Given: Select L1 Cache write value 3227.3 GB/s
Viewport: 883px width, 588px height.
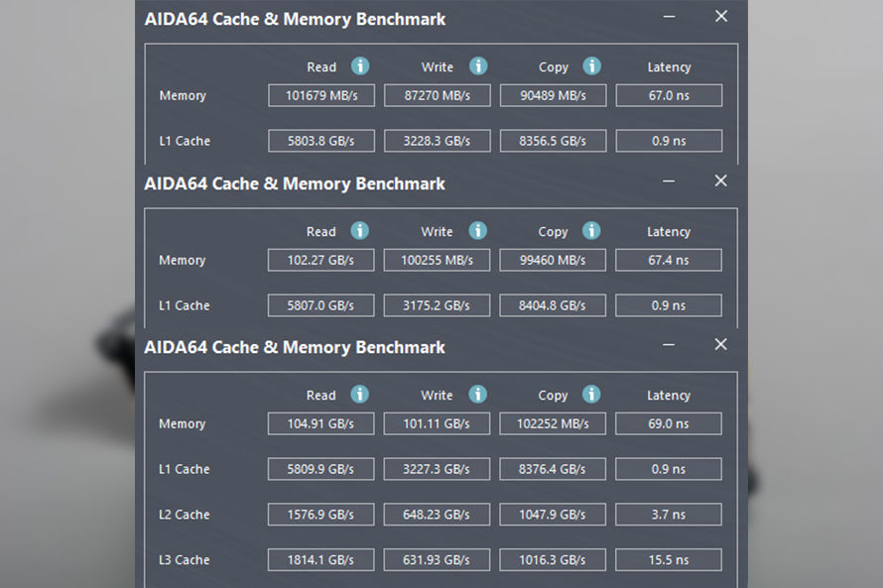Looking at the screenshot, I should (437, 469).
